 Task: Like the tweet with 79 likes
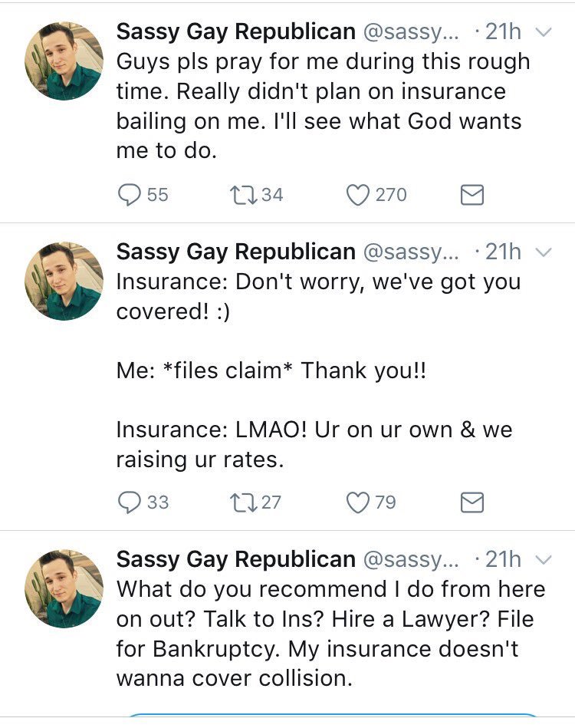click(x=357, y=502)
